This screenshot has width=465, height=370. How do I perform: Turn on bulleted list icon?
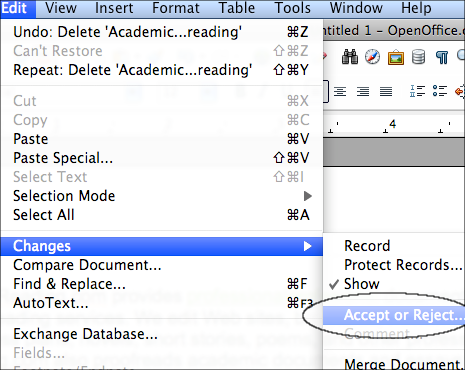(440, 91)
